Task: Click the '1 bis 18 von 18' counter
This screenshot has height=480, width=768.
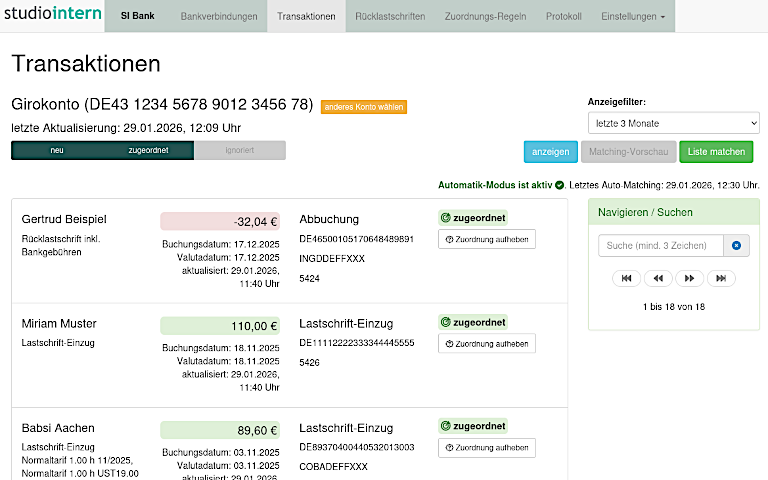Action: coord(674,307)
